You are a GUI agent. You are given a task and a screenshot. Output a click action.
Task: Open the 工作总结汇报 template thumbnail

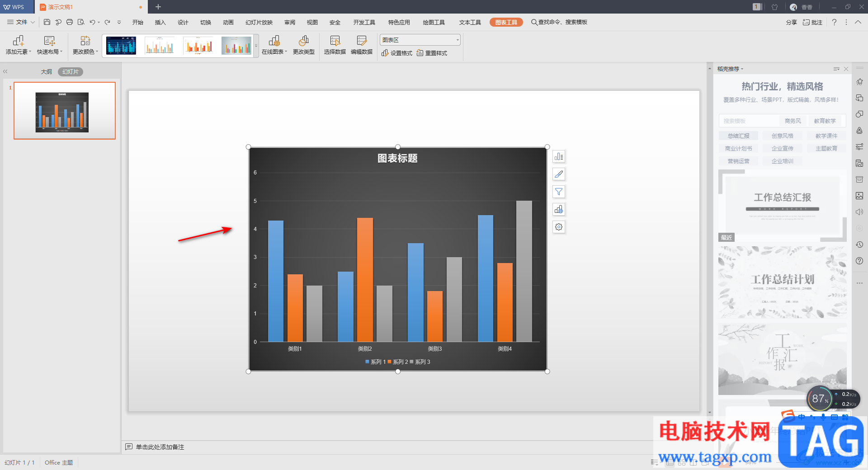coord(783,206)
